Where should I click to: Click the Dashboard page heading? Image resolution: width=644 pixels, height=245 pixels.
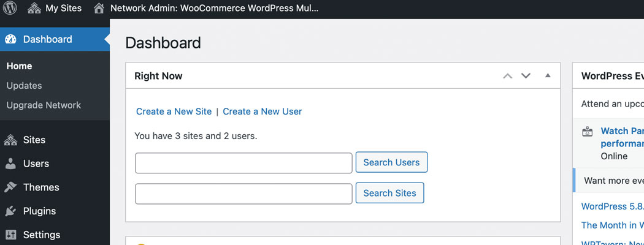point(163,43)
